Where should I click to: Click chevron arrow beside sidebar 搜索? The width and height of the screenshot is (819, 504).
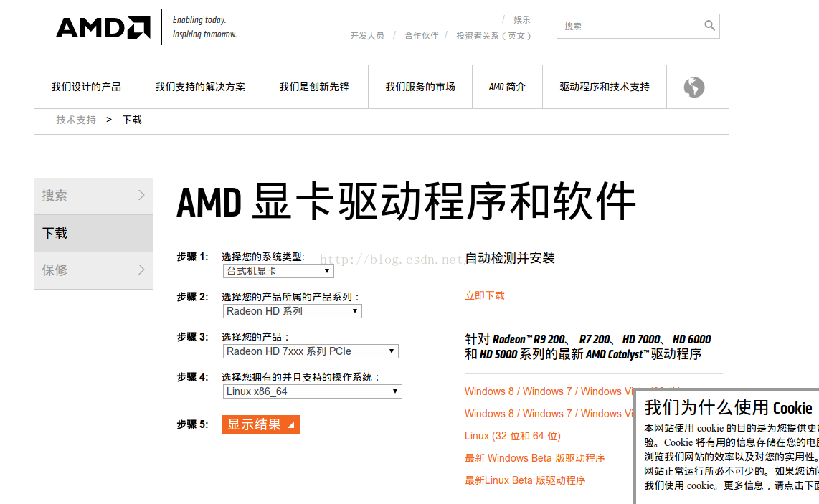click(x=141, y=195)
